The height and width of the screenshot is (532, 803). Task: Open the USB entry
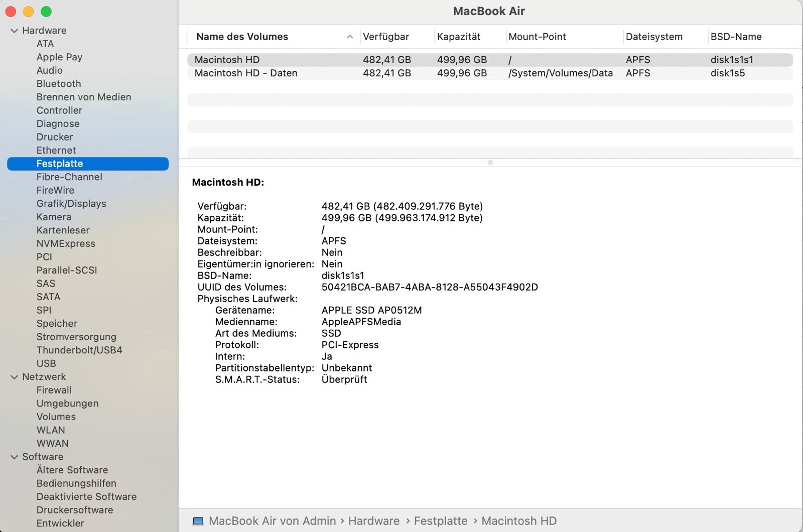coord(46,363)
